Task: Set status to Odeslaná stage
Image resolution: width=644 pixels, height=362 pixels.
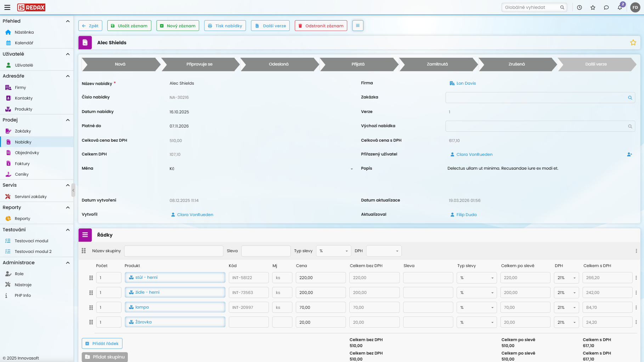Action: (278, 64)
